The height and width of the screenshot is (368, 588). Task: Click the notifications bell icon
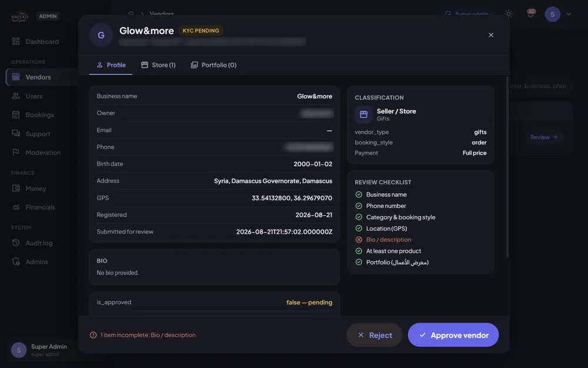coord(530,14)
